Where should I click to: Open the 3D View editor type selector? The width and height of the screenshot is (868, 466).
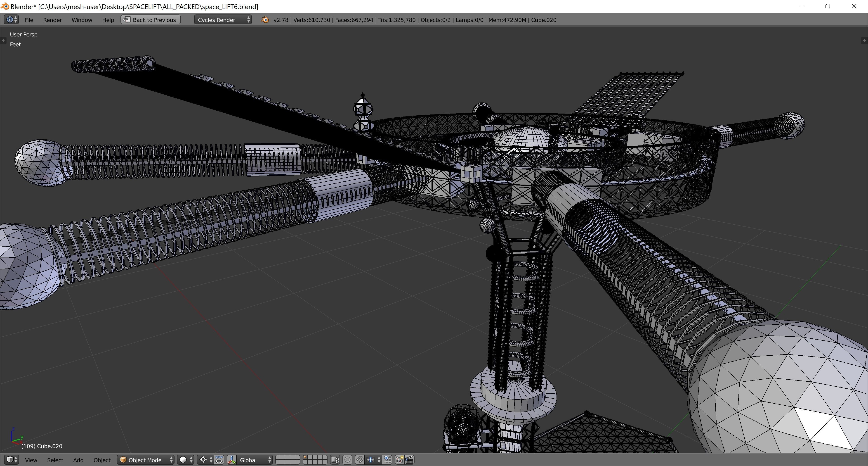[x=12, y=460]
